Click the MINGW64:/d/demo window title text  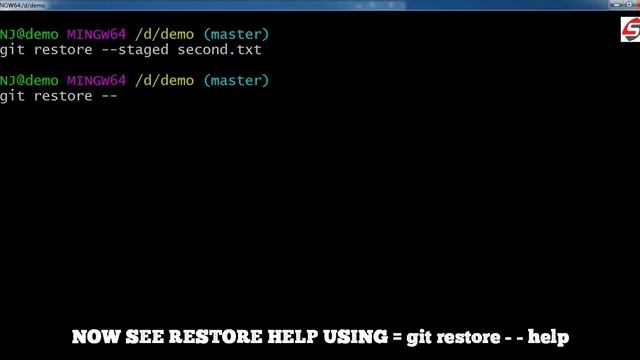click(x=22, y=5)
